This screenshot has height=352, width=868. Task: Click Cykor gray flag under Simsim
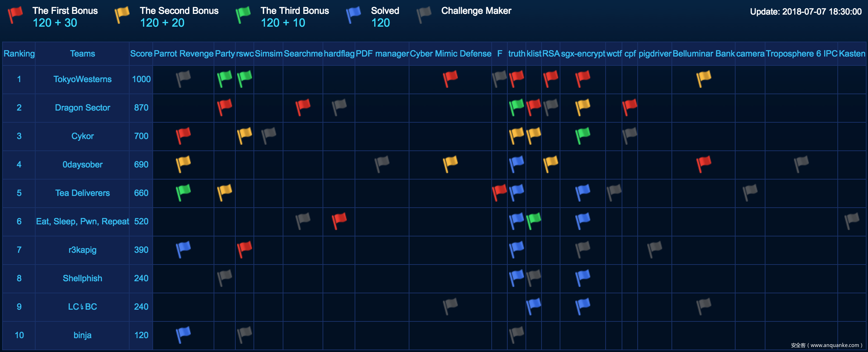click(269, 136)
